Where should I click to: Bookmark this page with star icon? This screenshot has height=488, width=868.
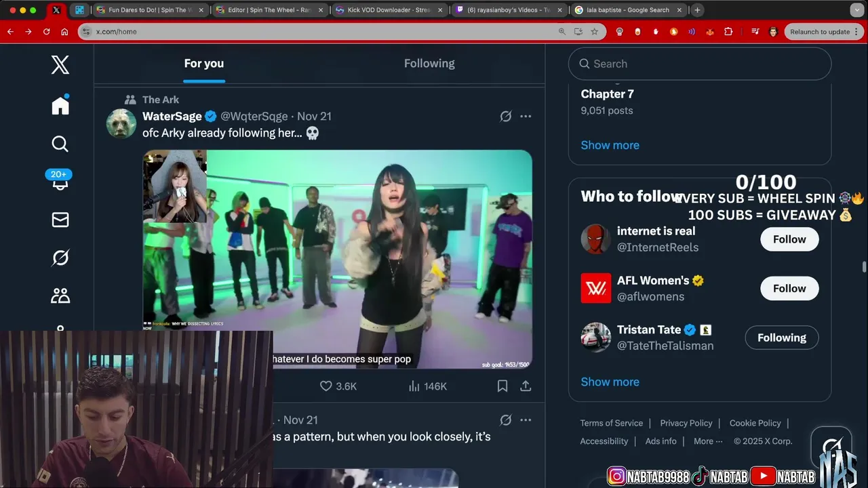click(595, 32)
